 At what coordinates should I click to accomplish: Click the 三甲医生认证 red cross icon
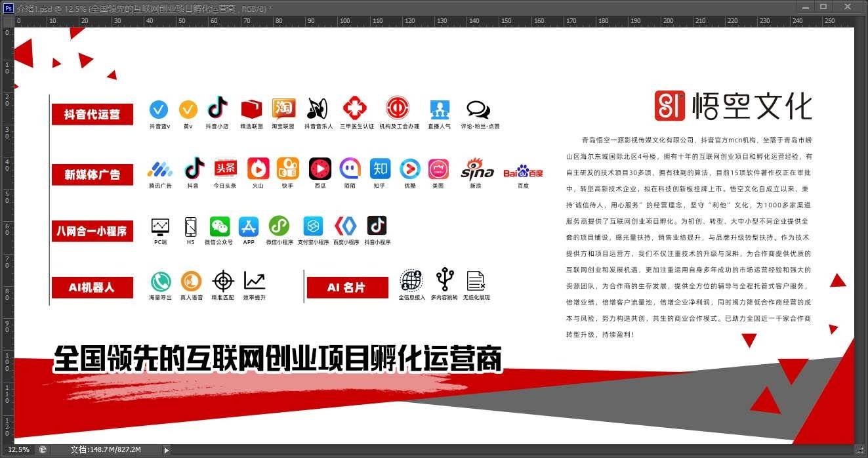[x=356, y=108]
